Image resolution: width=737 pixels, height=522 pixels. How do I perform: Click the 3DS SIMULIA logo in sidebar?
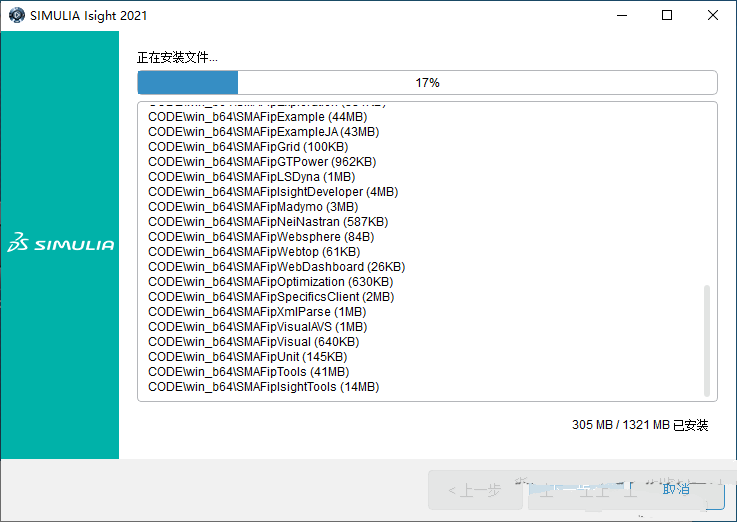(61, 242)
